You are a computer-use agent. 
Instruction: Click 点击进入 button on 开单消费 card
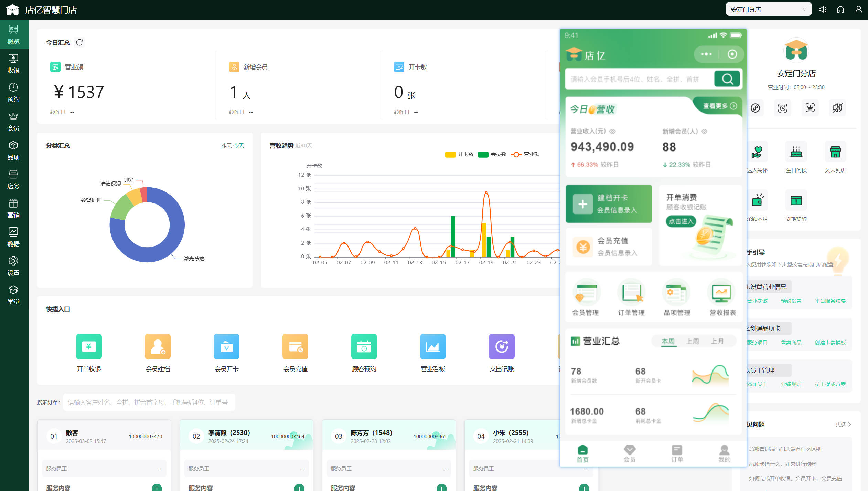pyautogui.click(x=681, y=221)
